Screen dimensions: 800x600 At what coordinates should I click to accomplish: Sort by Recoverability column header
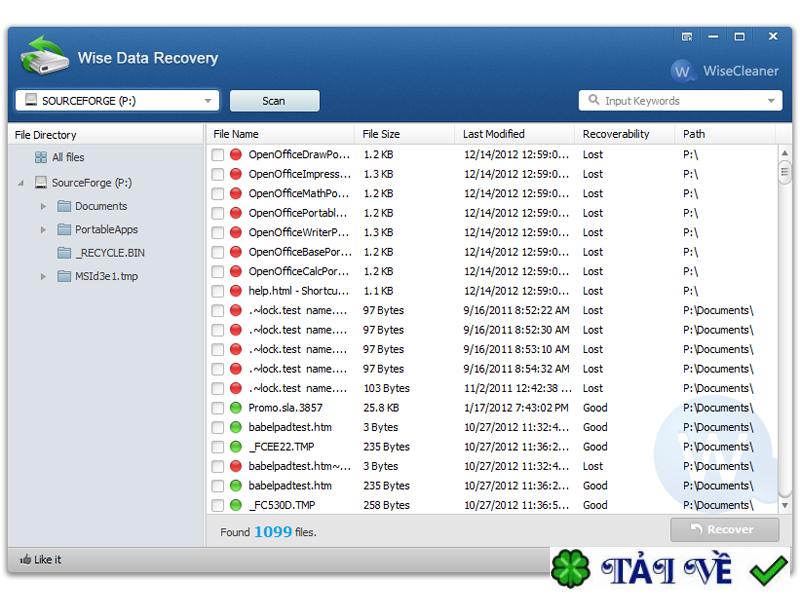(616, 134)
